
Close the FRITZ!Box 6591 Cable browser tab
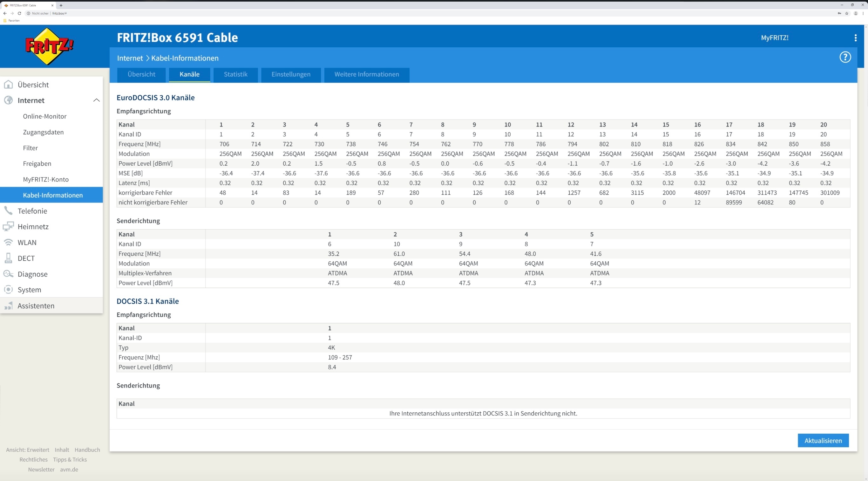point(52,5)
